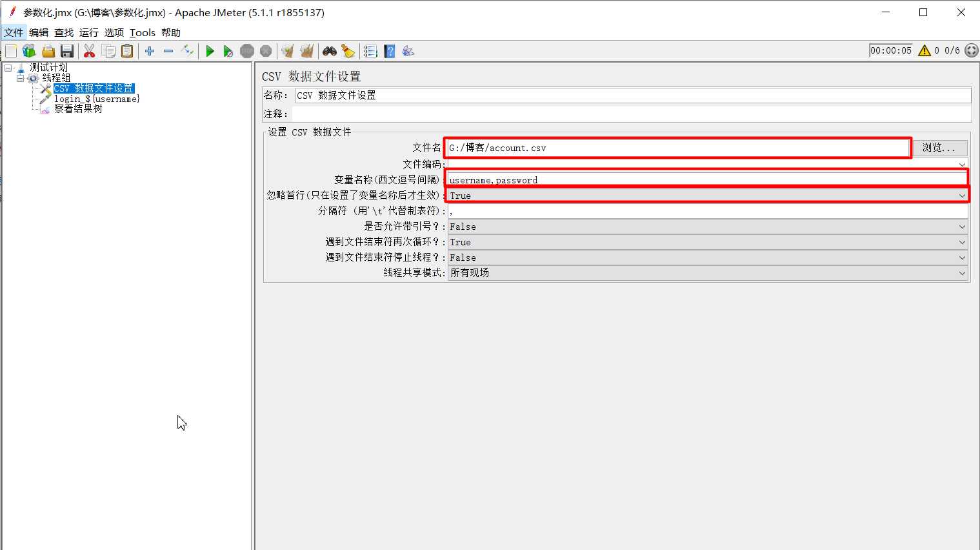Click the Paste clipboard icon
980x550 pixels.
point(127,51)
